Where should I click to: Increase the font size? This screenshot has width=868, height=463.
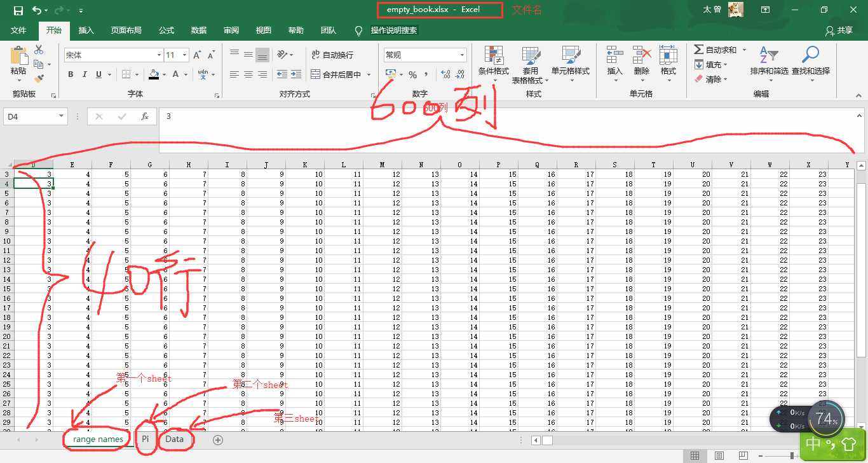click(x=198, y=55)
